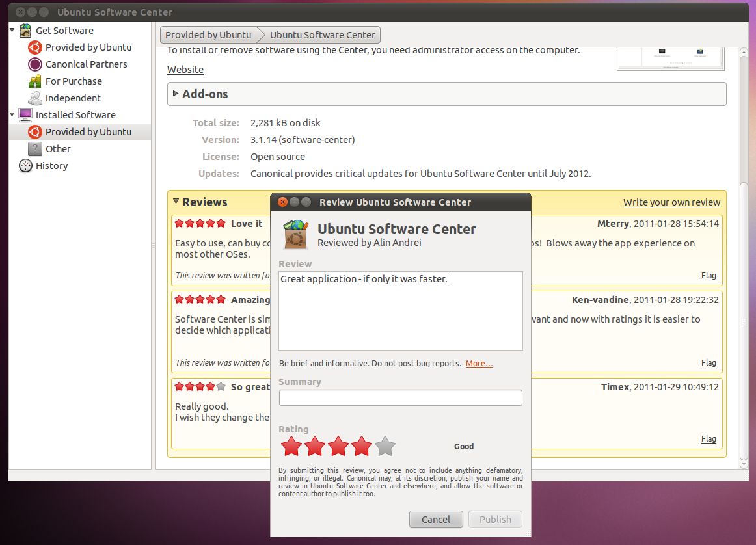Click the version text 3.1.14 (software-center)
This screenshot has width=756, height=545.
click(303, 140)
